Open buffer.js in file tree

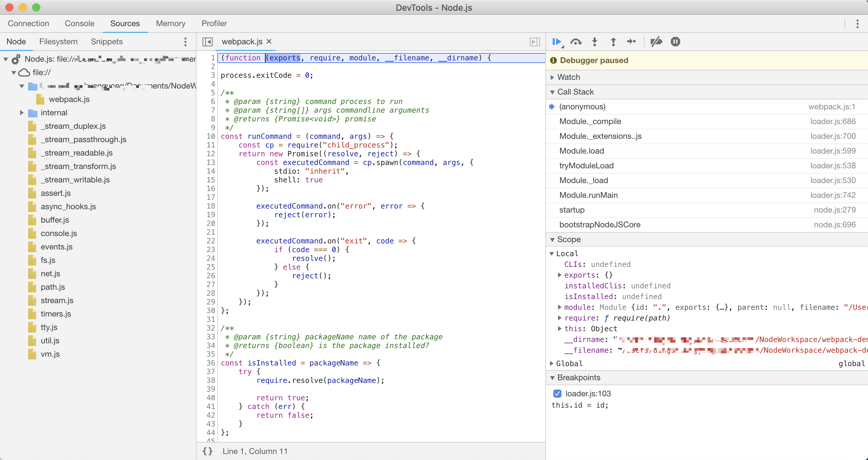click(55, 220)
